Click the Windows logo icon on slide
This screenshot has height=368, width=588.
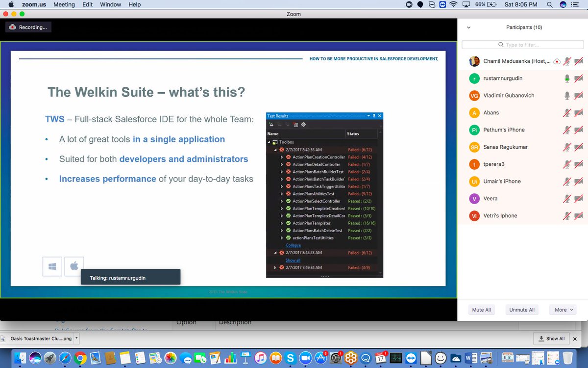(x=52, y=266)
